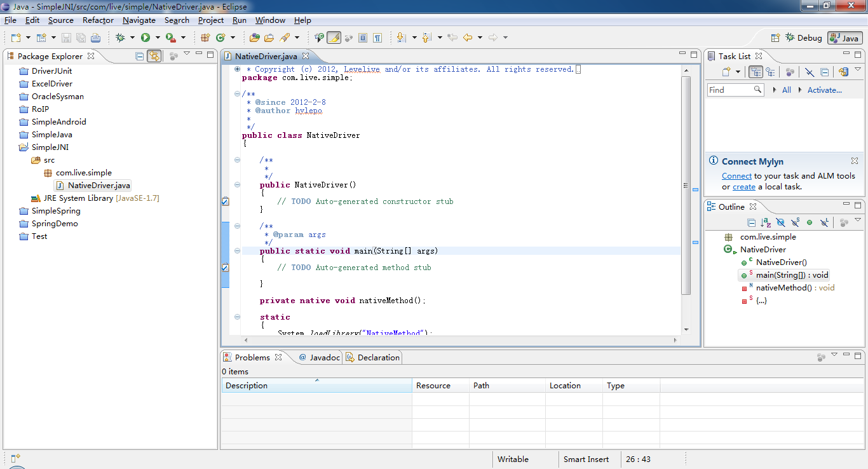The width and height of the screenshot is (868, 469).
Task: Toggle Sort alphabetically in Outline
Action: (x=766, y=222)
